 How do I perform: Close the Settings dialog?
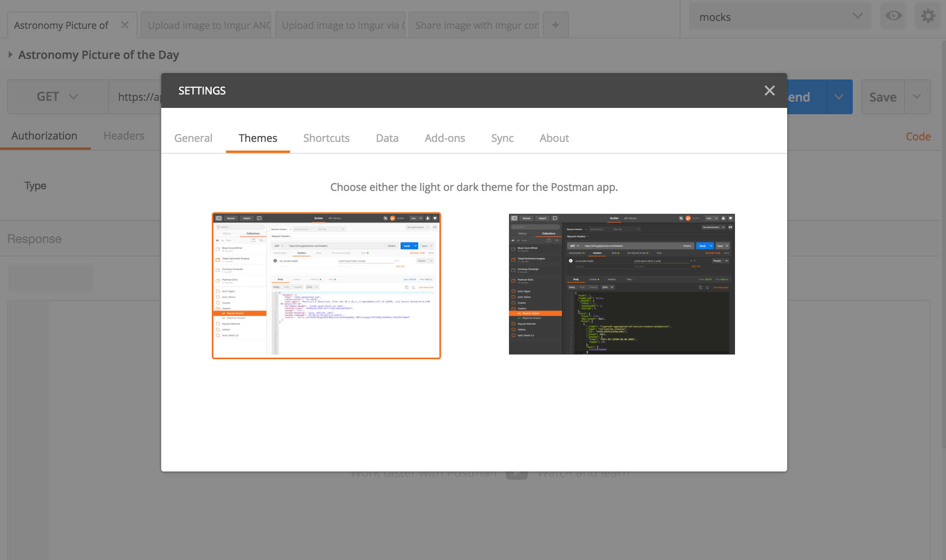(769, 91)
